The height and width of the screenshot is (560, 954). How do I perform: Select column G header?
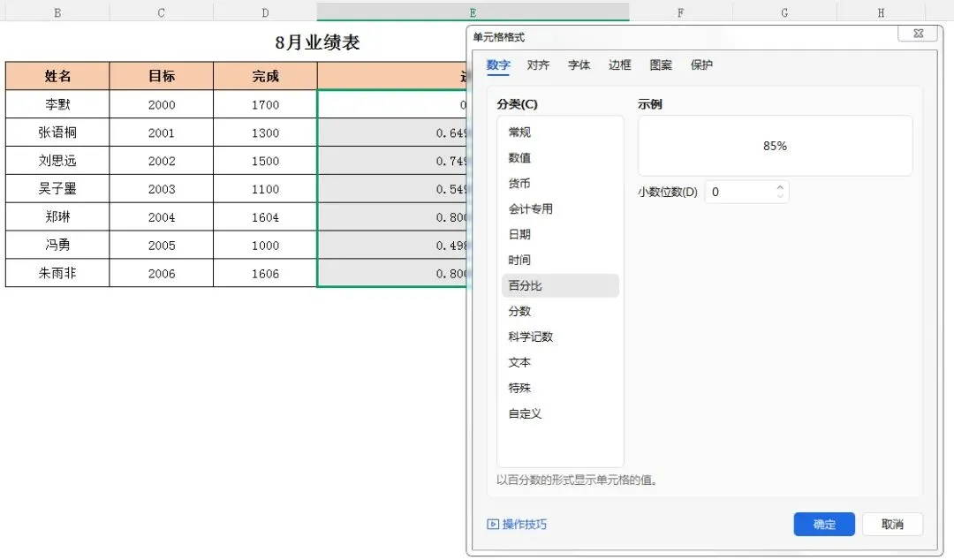tap(785, 12)
